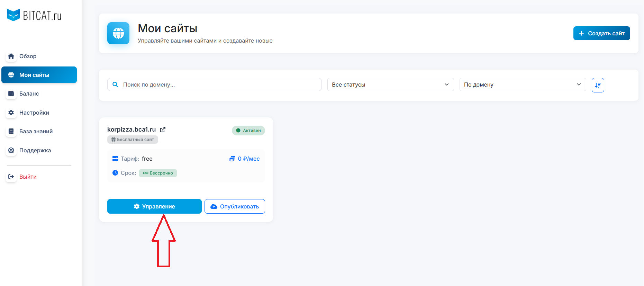Click the lifebuoy icon for Поддержка

coord(11,150)
